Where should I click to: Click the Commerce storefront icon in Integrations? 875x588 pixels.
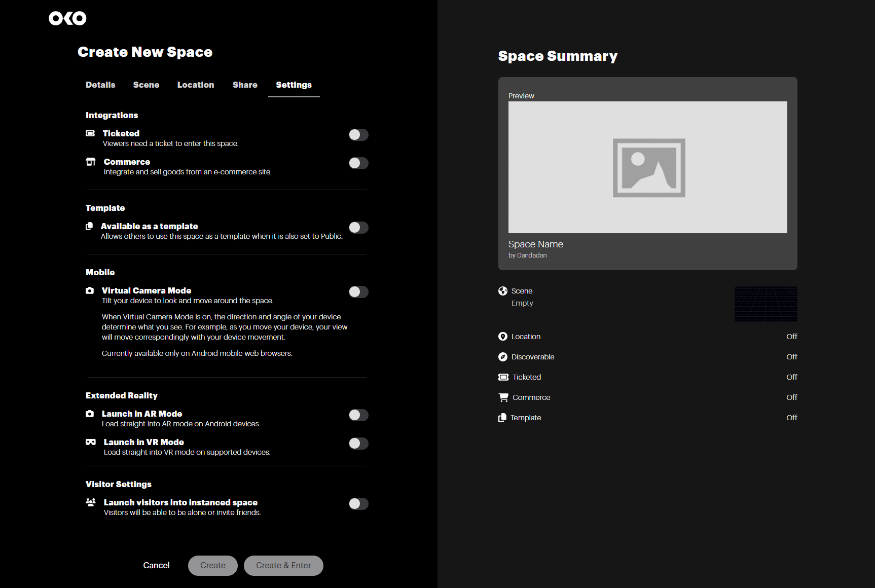pyautogui.click(x=91, y=162)
